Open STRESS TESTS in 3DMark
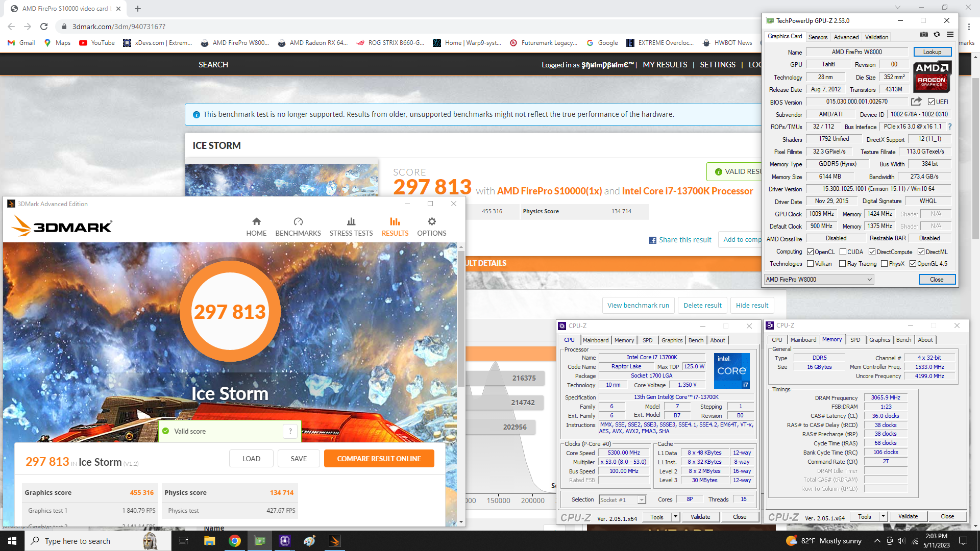This screenshot has height=551, width=980. [351, 227]
